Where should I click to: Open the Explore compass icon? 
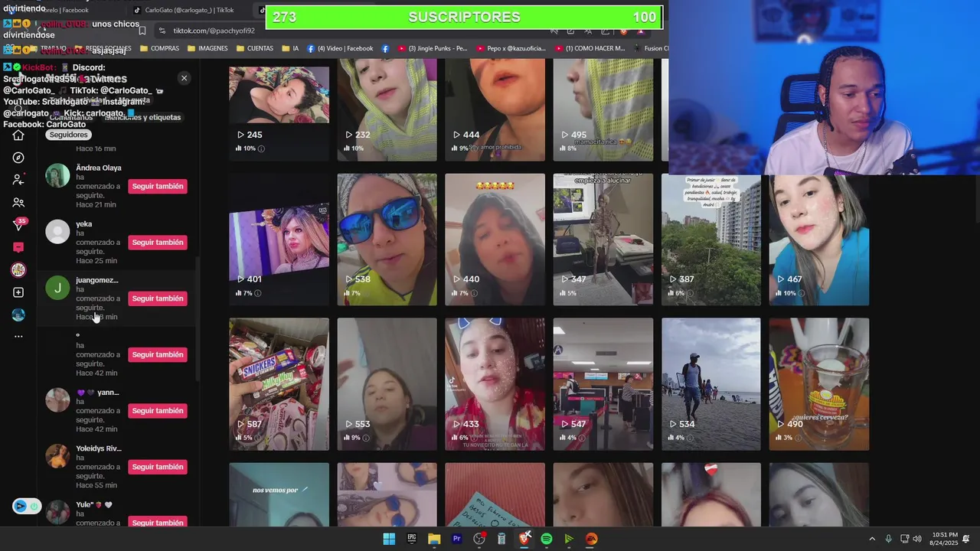(x=18, y=158)
